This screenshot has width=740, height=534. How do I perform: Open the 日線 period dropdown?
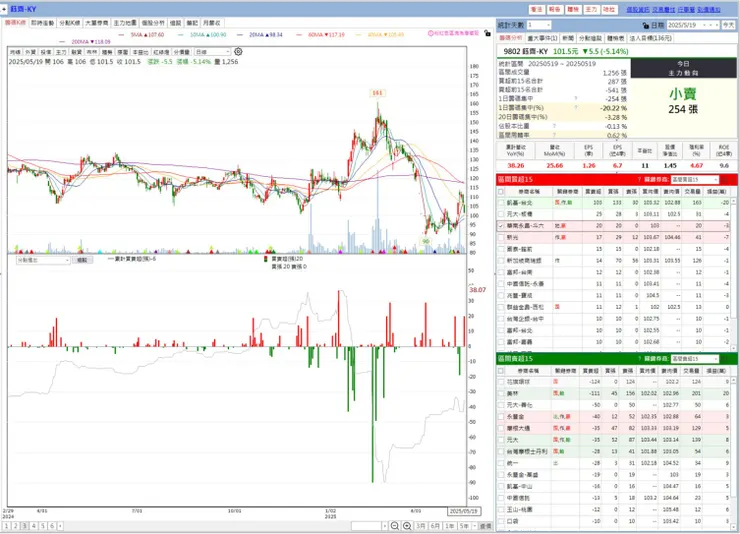click(x=212, y=52)
